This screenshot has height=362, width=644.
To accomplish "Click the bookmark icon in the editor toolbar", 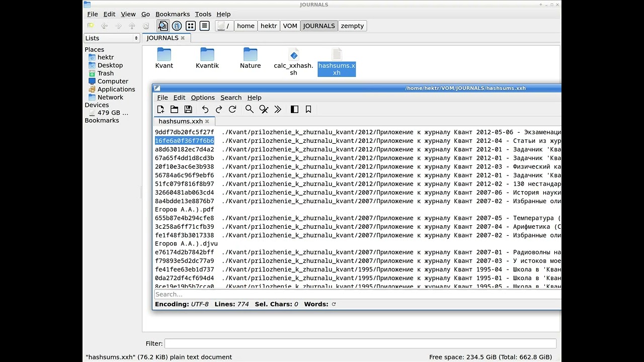I will 308,109.
